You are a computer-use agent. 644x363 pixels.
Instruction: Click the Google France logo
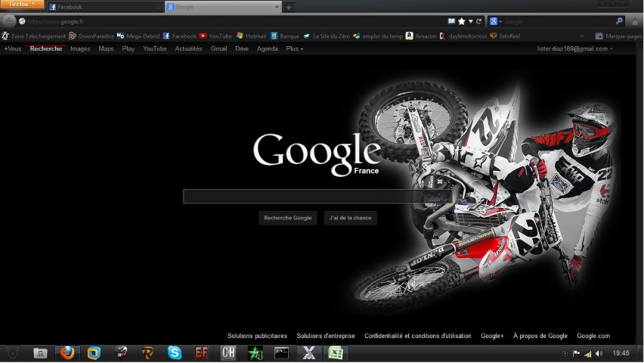(317, 154)
